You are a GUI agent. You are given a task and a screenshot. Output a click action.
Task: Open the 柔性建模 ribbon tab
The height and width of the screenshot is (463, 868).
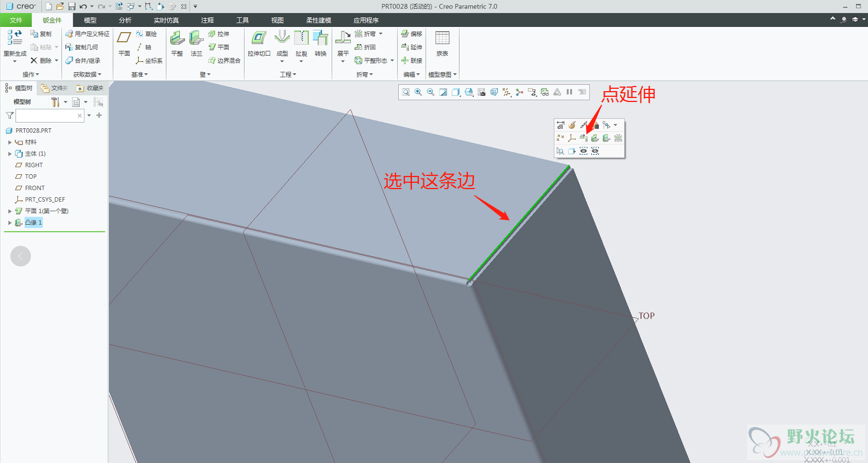pos(319,20)
